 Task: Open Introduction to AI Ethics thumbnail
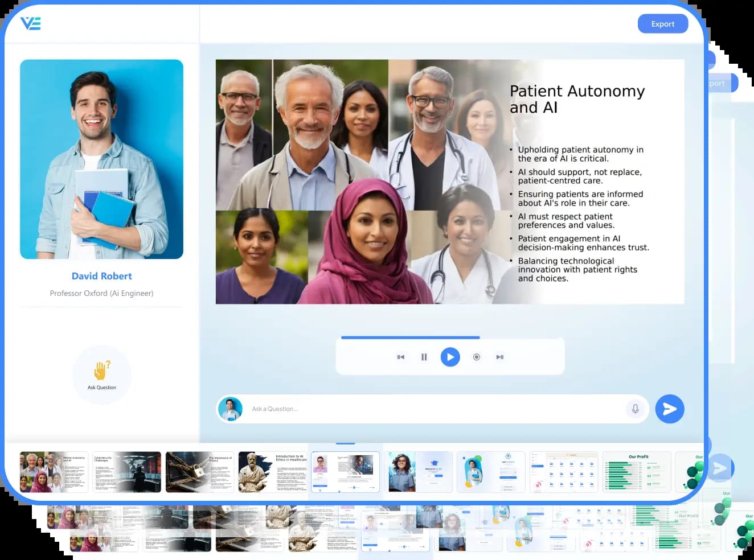pyautogui.click(x=272, y=472)
